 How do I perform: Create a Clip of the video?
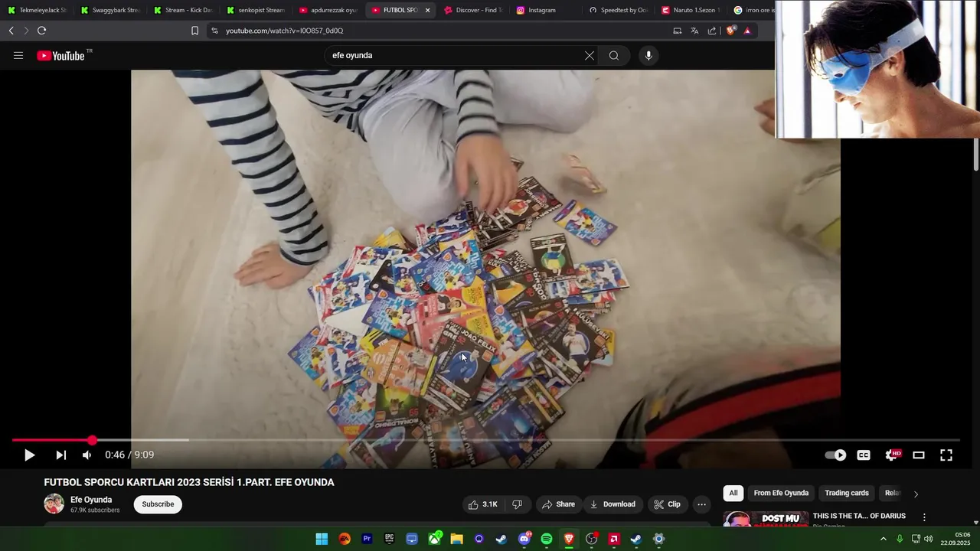point(667,504)
